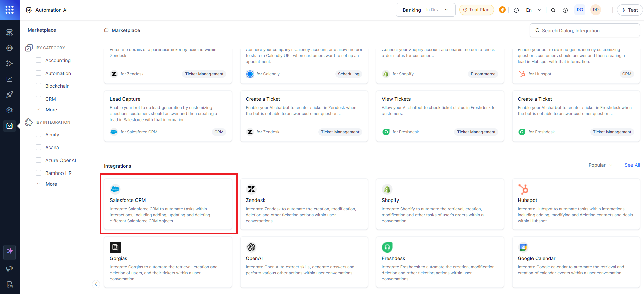This screenshot has width=644, height=294.
Task: Check the Accounting category checkbox
Action: coord(39,60)
